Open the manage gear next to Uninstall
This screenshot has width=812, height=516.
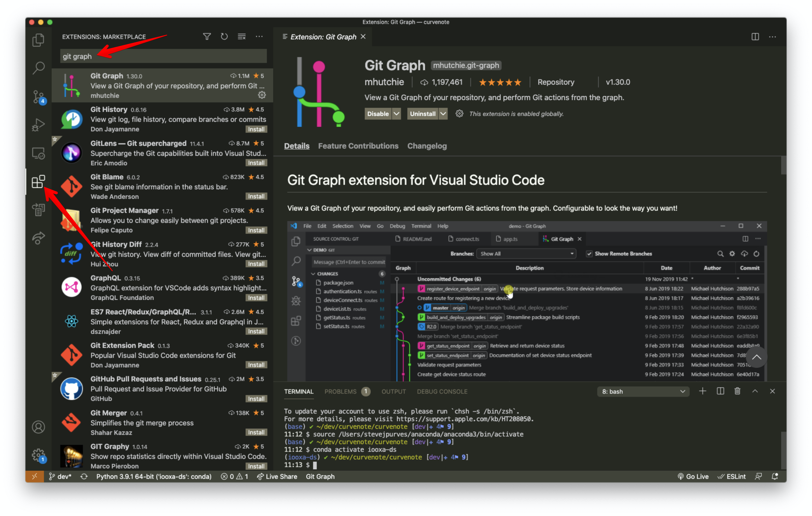(459, 113)
